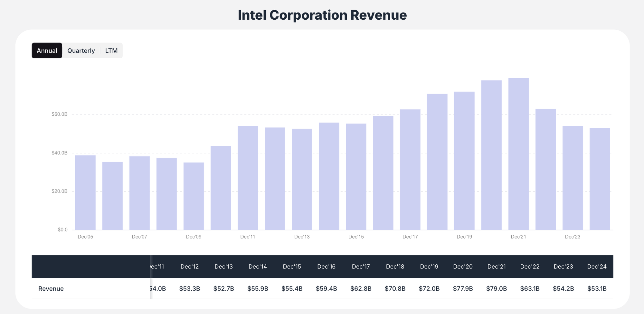Click the Dec'19 x-axis label
The height and width of the screenshot is (314, 644).
point(464,236)
